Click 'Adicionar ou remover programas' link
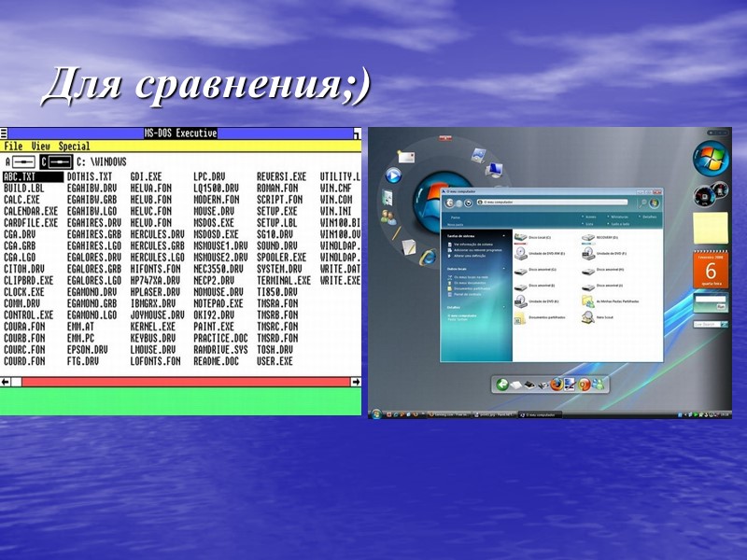The image size is (747, 560). [474, 250]
